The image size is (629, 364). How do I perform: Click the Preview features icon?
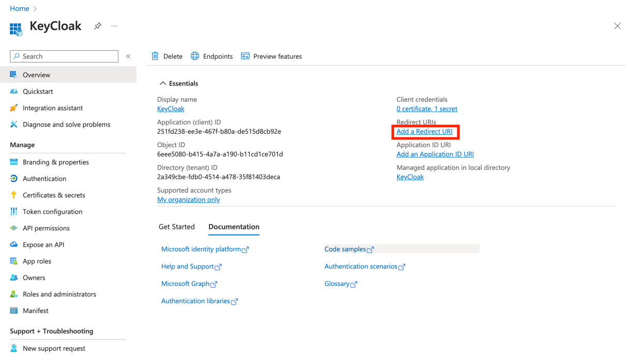point(246,56)
